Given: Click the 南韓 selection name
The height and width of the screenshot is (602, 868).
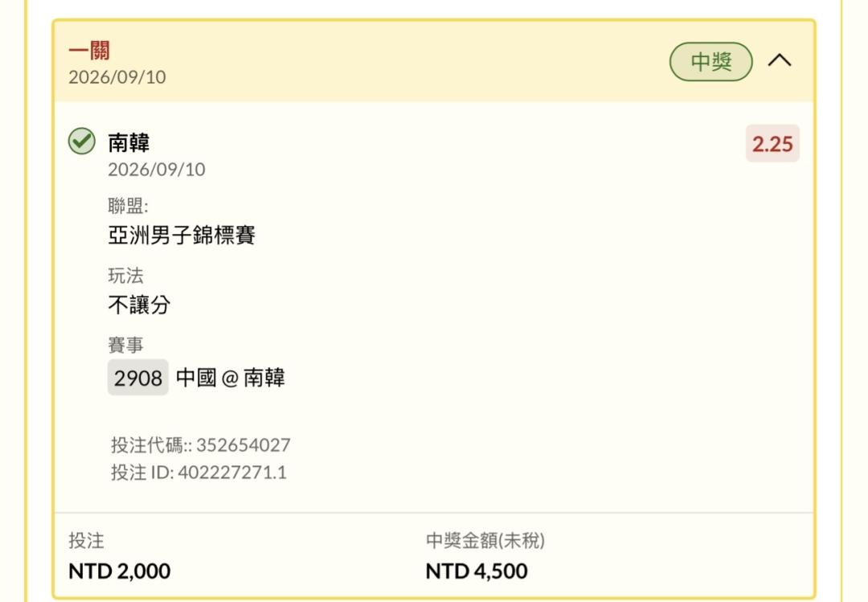Looking at the screenshot, I should [x=129, y=142].
